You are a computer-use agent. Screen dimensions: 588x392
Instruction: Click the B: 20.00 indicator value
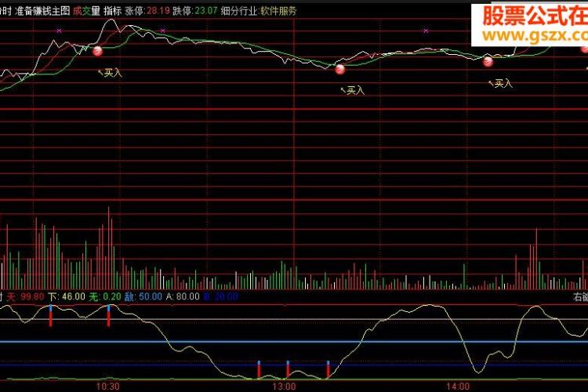pos(221,296)
